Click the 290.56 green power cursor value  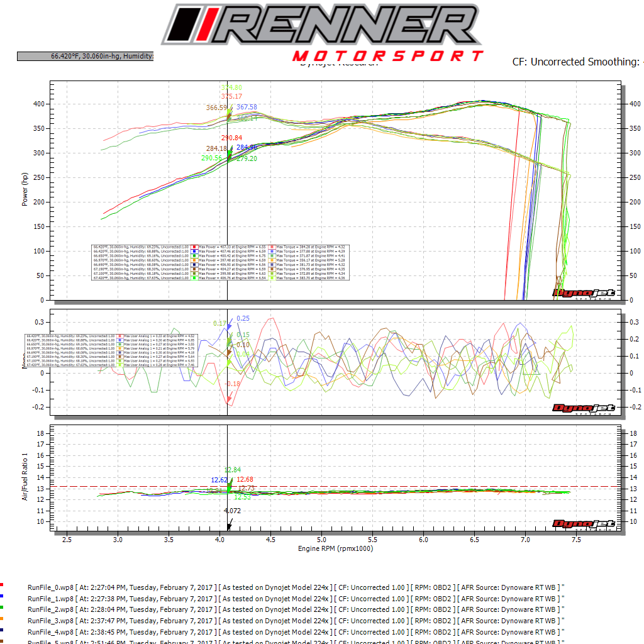[x=211, y=158]
